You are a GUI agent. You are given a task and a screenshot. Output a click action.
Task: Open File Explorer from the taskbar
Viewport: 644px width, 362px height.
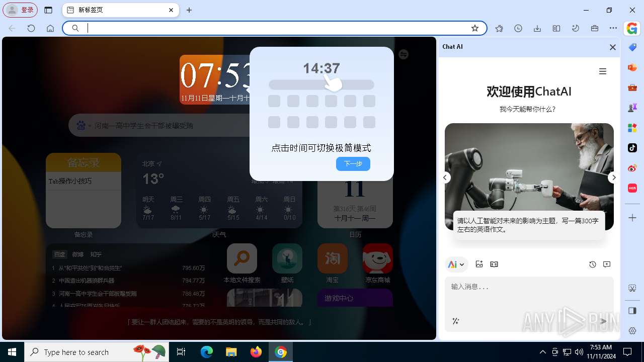click(231, 352)
